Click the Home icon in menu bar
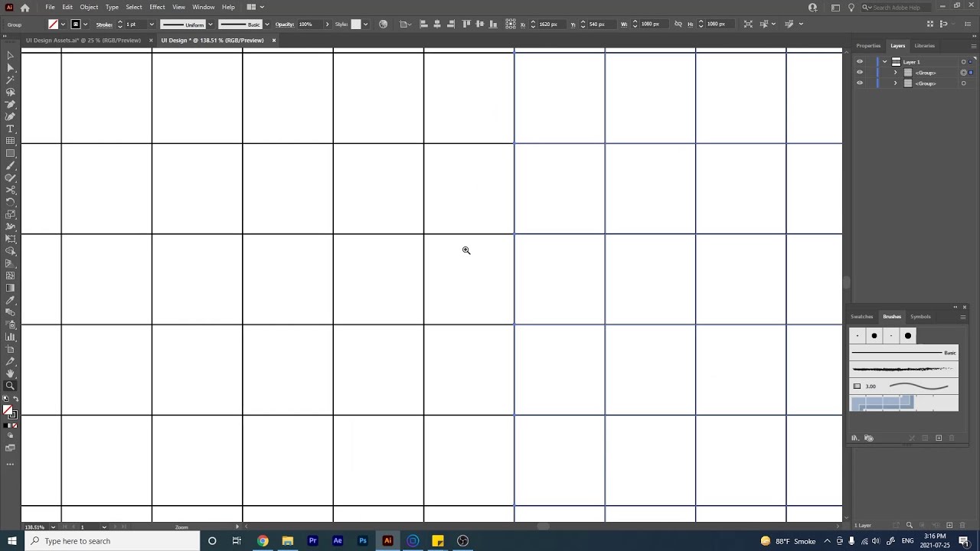 [x=24, y=7]
